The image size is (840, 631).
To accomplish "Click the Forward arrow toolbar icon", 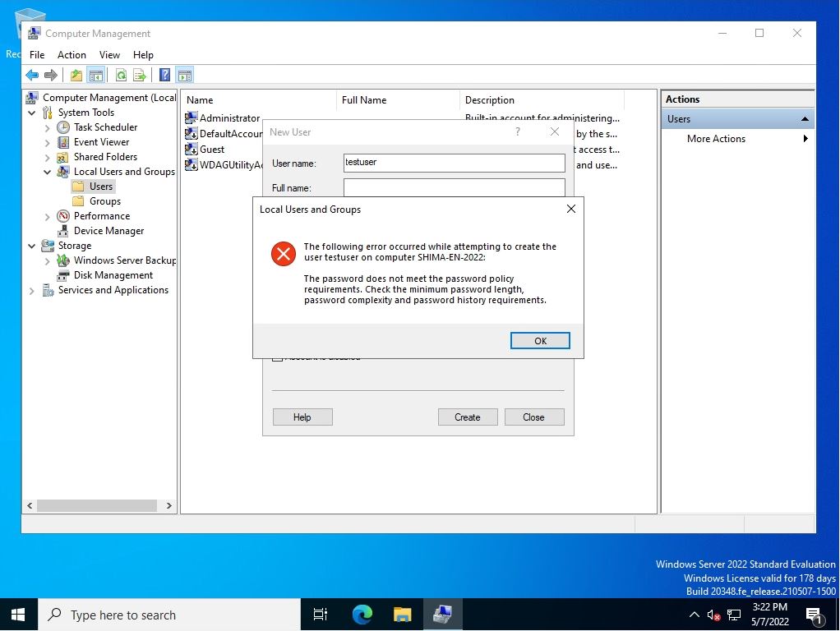I will (51, 75).
